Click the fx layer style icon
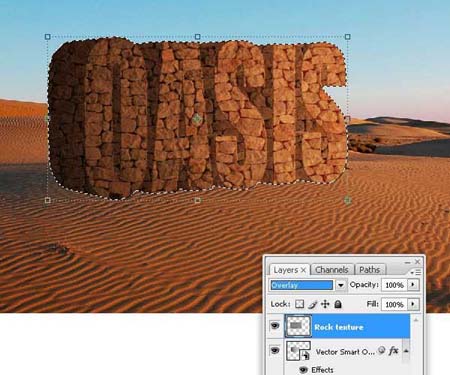Viewport: 450px width, 375px height. point(394,351)
